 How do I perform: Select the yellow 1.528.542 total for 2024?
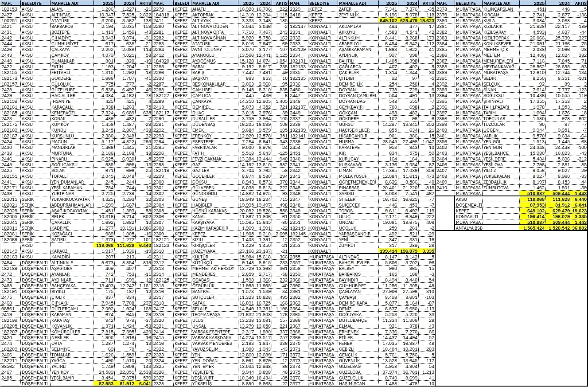coord(558,228)
